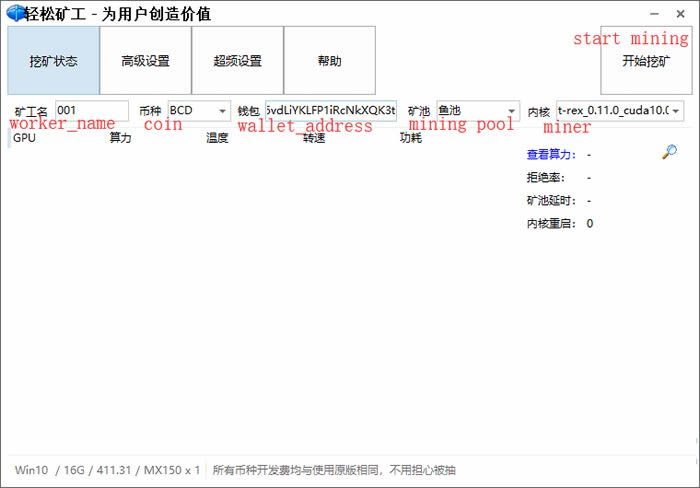Viewport: 700px width, 488px height.
Task: Open the 帮助 tab
Action: (x=329, y=61)
